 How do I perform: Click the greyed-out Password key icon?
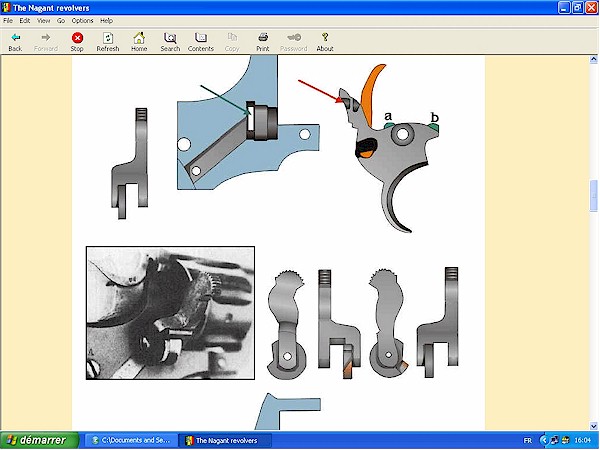point(293,38)
